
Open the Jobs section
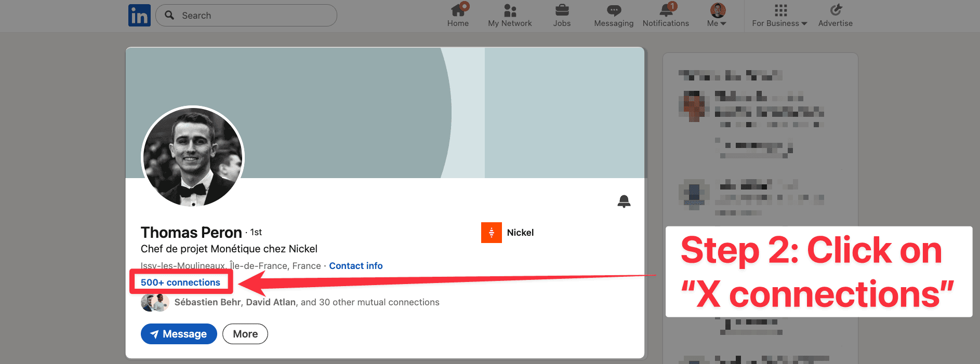[562, 15]
